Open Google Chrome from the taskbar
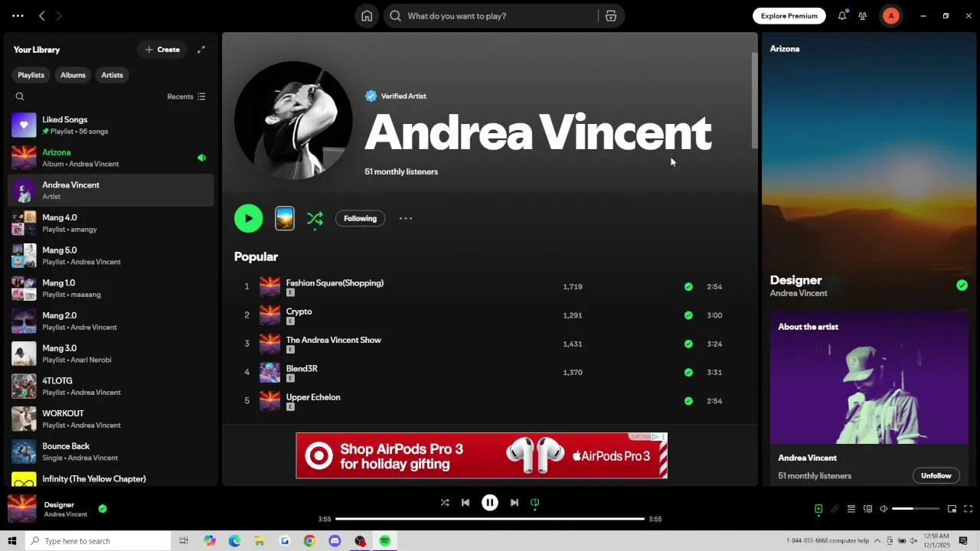 309,541
